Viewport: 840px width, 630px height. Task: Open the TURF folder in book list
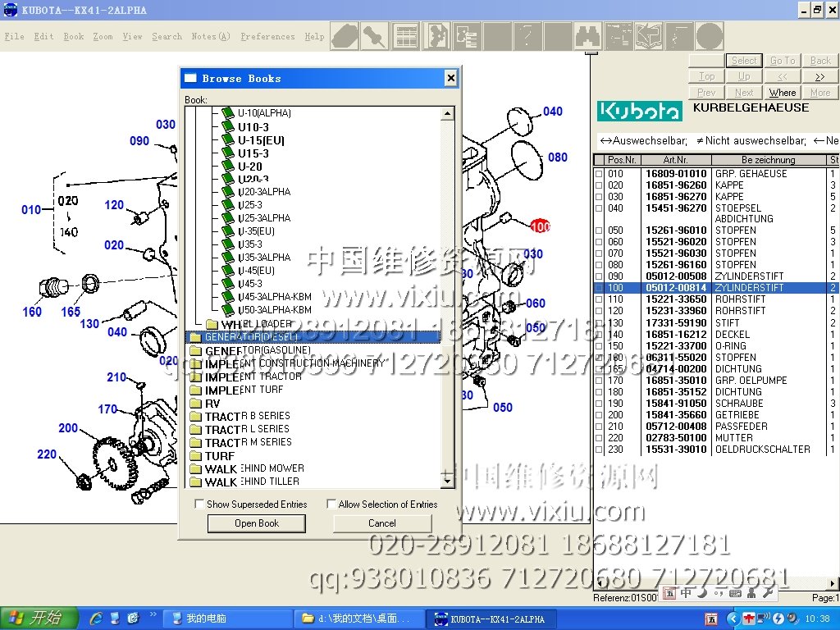(219, 455)
